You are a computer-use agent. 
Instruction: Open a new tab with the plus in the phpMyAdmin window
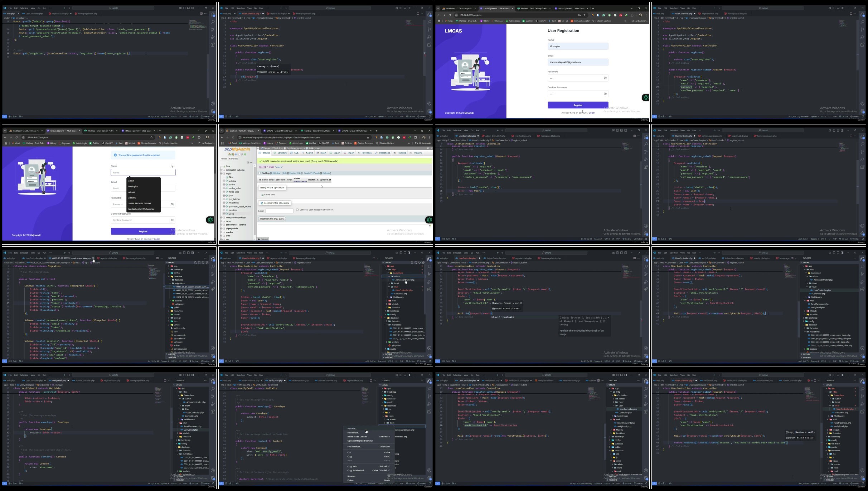tap(377, 131)
